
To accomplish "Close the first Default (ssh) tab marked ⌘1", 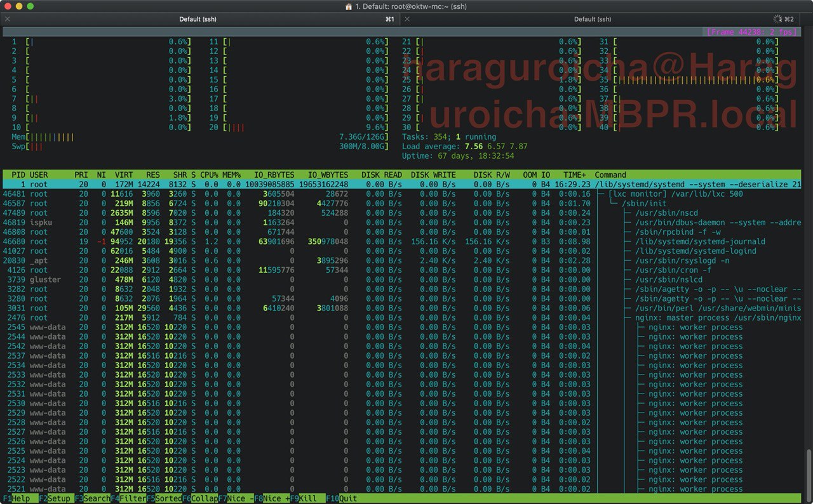I will [x=7, y=20].
